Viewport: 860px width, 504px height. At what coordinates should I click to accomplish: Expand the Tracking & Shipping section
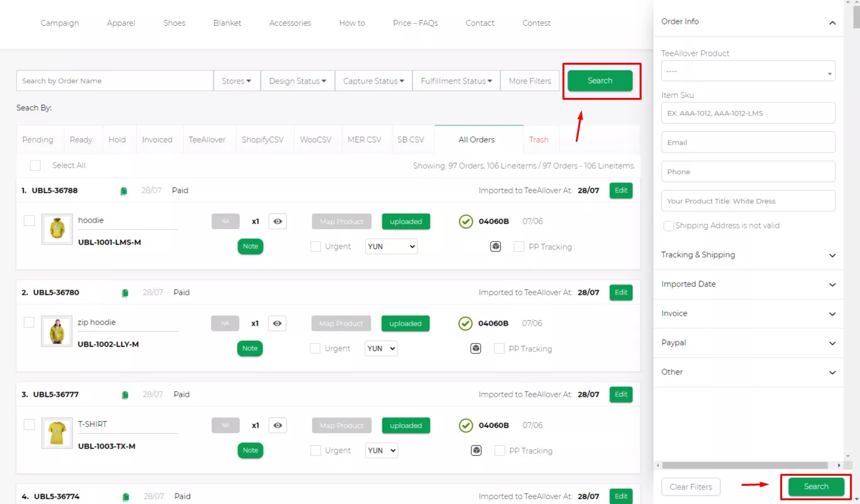click(748, 255)
